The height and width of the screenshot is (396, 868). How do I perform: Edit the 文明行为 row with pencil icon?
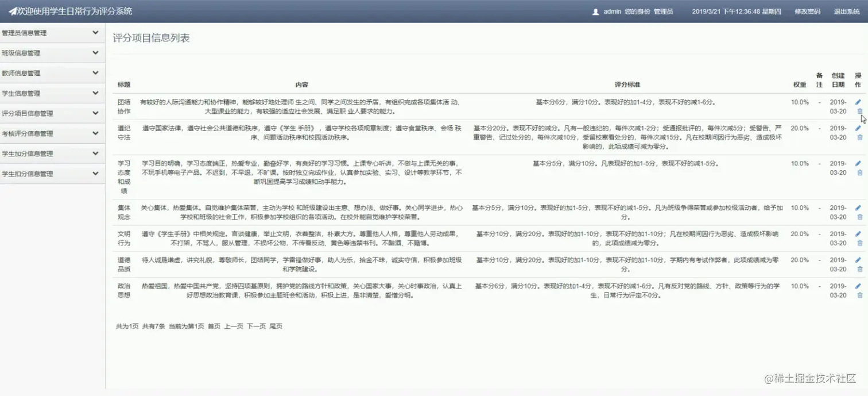coord(858,234)
